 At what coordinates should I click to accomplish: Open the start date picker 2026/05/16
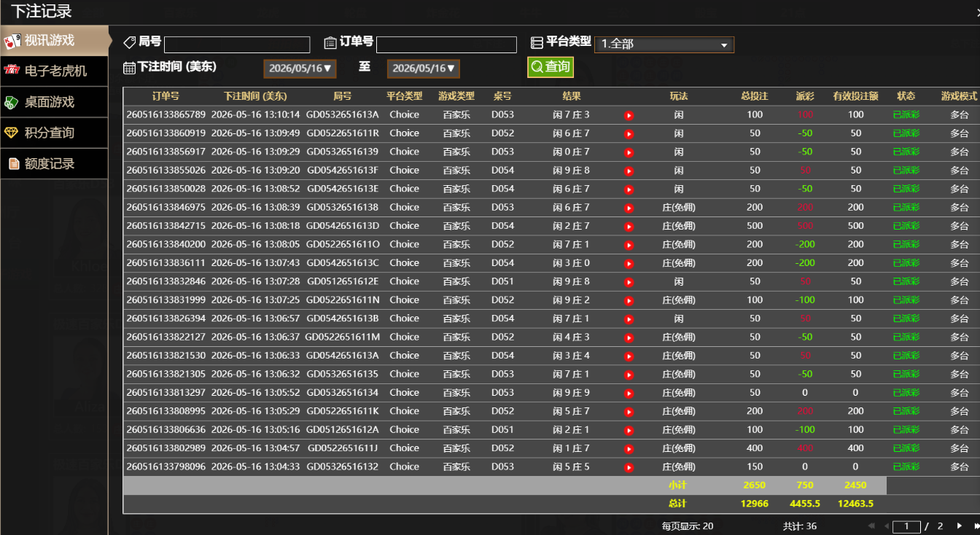(x=300, y=69)
